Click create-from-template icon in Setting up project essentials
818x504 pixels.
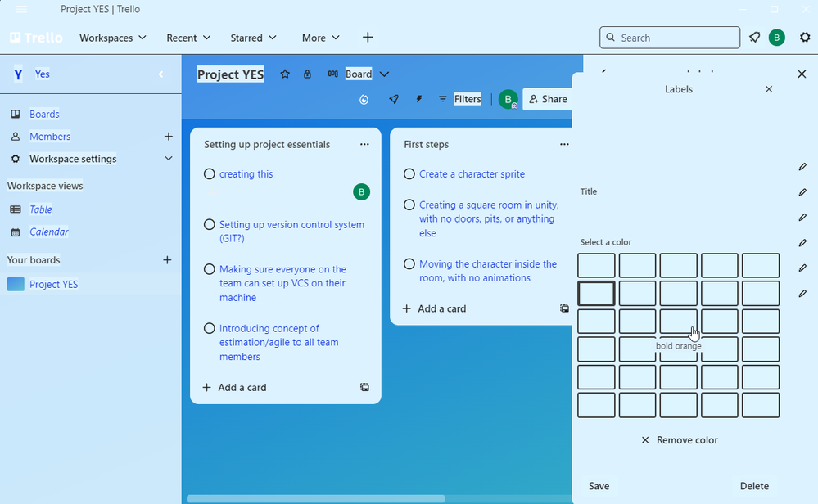[x=364, y=387]
